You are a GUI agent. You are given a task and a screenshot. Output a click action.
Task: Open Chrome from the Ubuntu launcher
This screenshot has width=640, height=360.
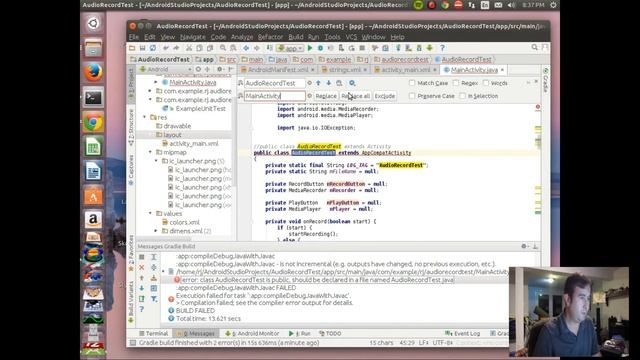point(93,122)
